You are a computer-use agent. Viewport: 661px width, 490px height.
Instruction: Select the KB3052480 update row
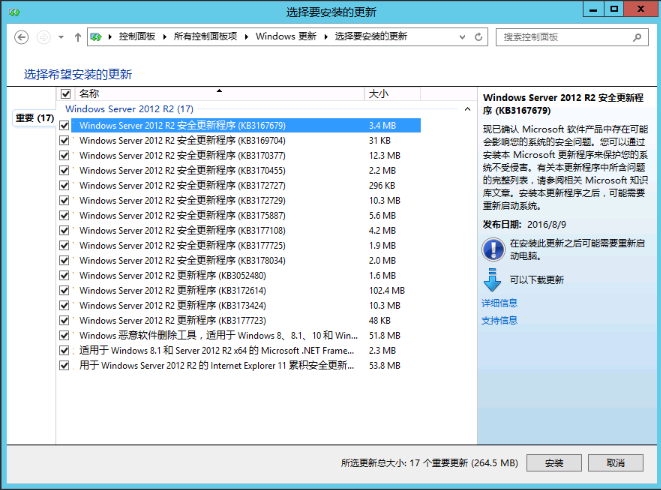click(x=246, y=275)
